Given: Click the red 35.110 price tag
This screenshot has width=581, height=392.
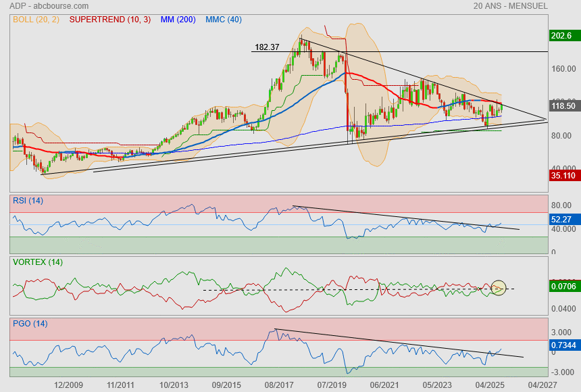Looking at the screenshot, I should 562,175.
